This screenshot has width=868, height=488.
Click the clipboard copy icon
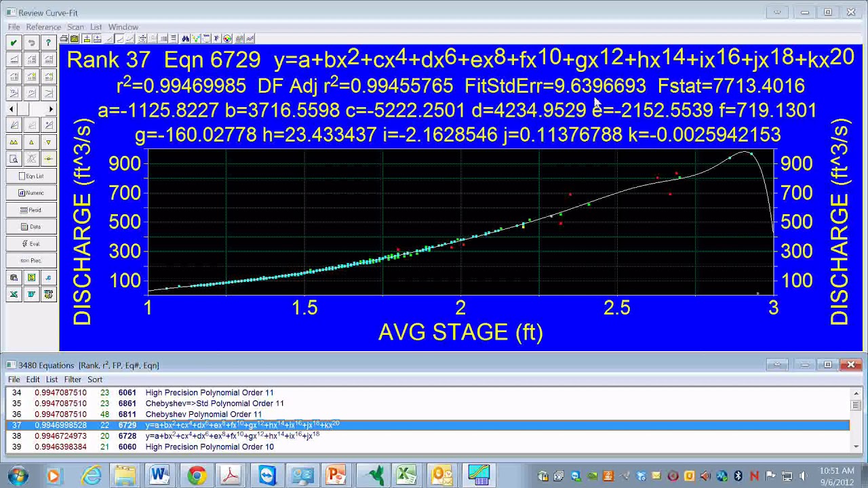pos(14,277)
